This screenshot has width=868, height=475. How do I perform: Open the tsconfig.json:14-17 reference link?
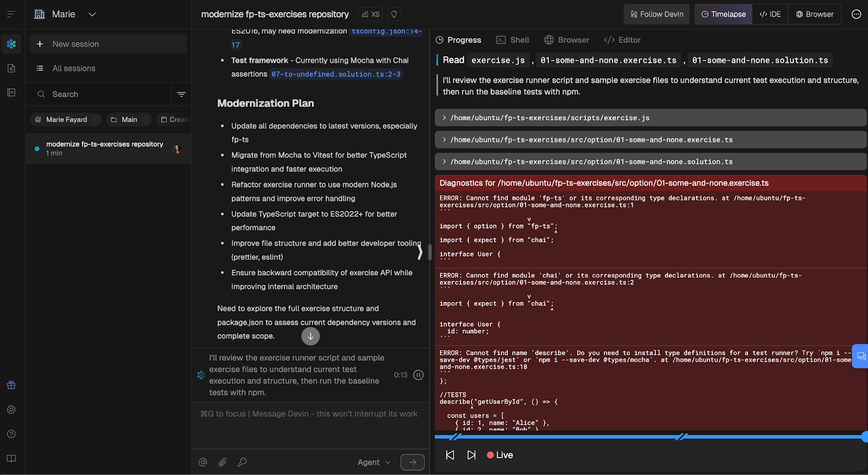click(386, 31)
